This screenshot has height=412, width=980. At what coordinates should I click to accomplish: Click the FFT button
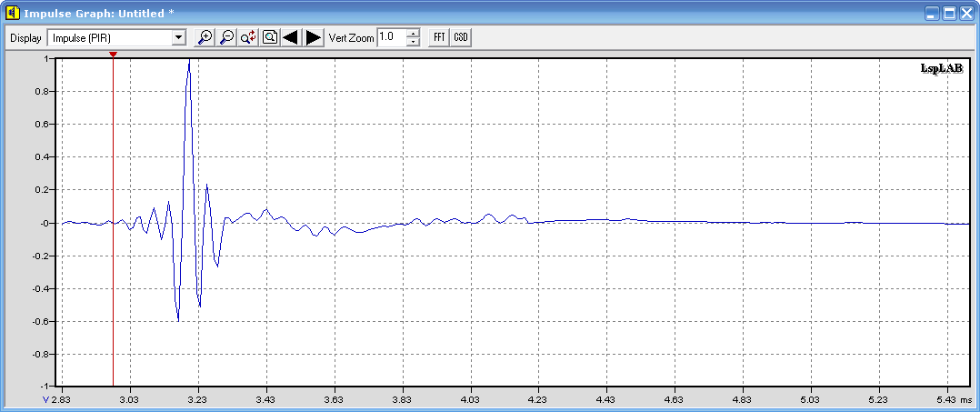tap(439, 37)
